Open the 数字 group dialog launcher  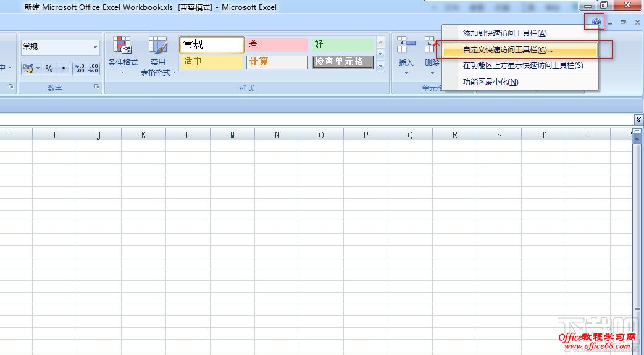pos(97,88)
